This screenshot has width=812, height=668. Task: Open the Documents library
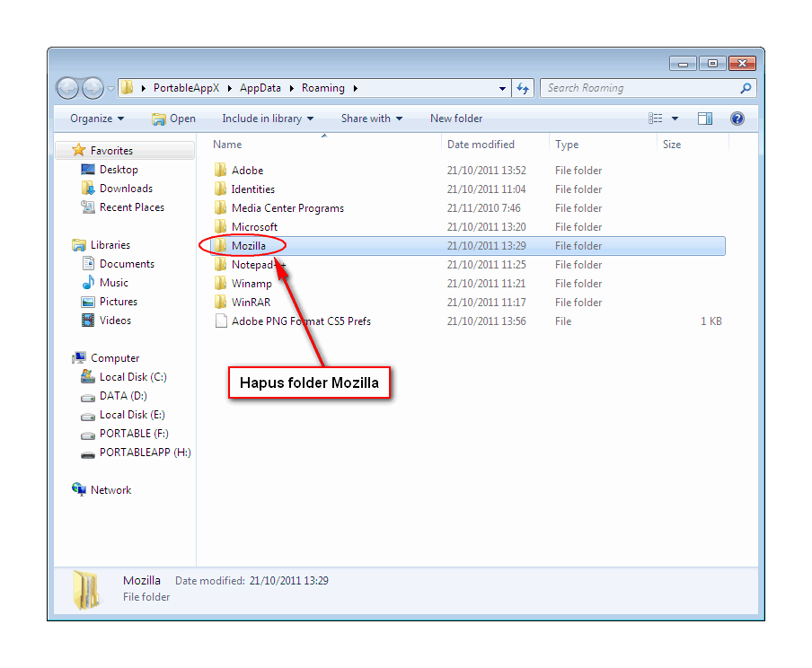point(127,264)
